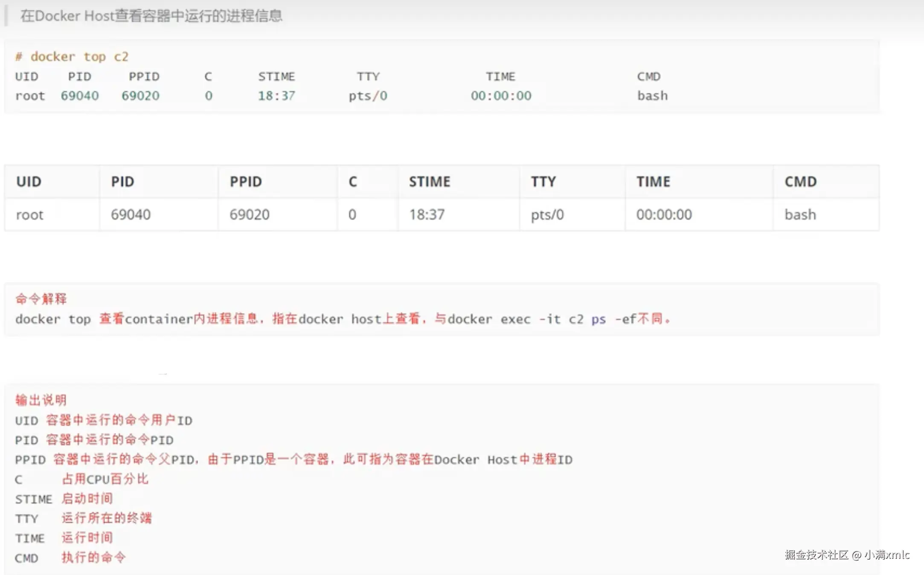Click the STIME table column header
The image size is (924, 575).
click(x=430, y=182)
